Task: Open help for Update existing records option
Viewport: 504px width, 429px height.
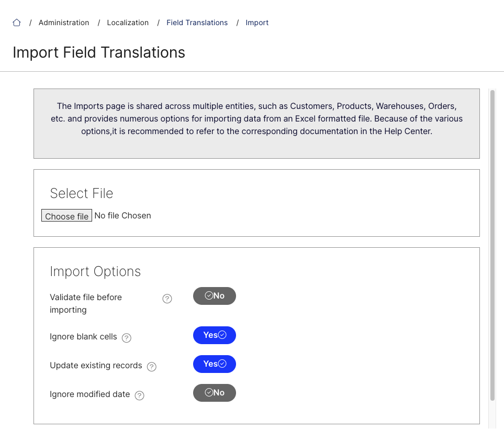Action: (x=151, y=367)
